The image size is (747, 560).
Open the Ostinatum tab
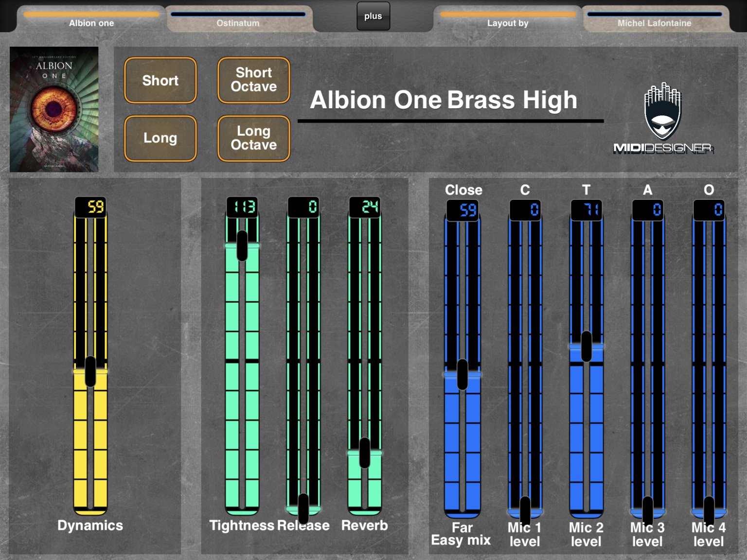coord(238,19)
